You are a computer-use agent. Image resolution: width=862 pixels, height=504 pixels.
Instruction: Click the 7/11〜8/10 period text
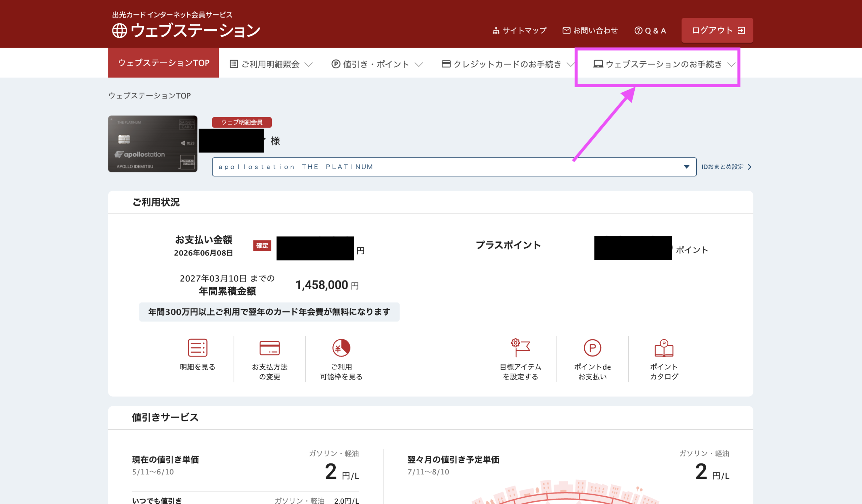point(428,472)
